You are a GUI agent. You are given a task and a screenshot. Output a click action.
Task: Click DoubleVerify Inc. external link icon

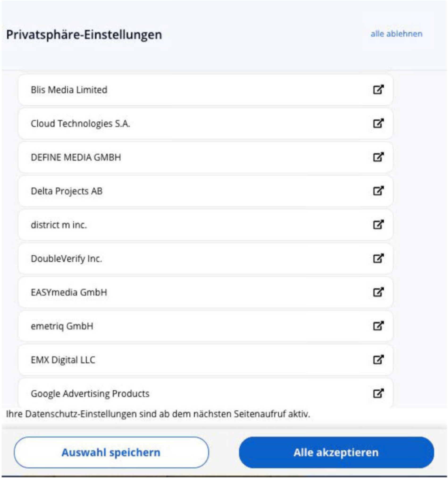[x=378, y=259]
